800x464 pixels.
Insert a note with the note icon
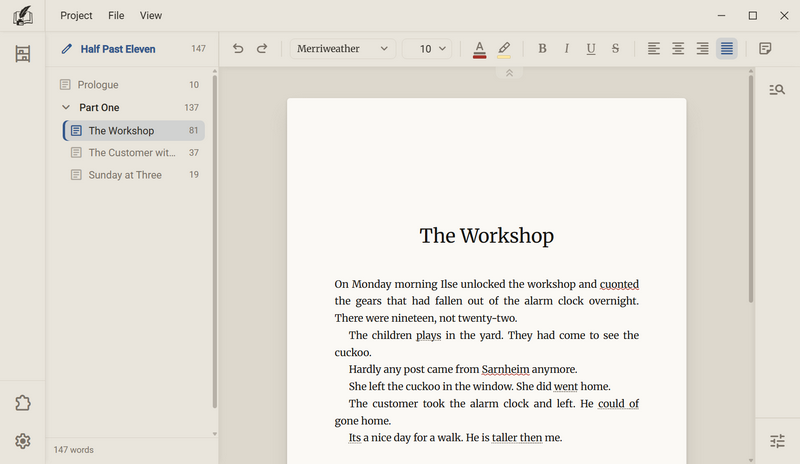pos(765,48)
